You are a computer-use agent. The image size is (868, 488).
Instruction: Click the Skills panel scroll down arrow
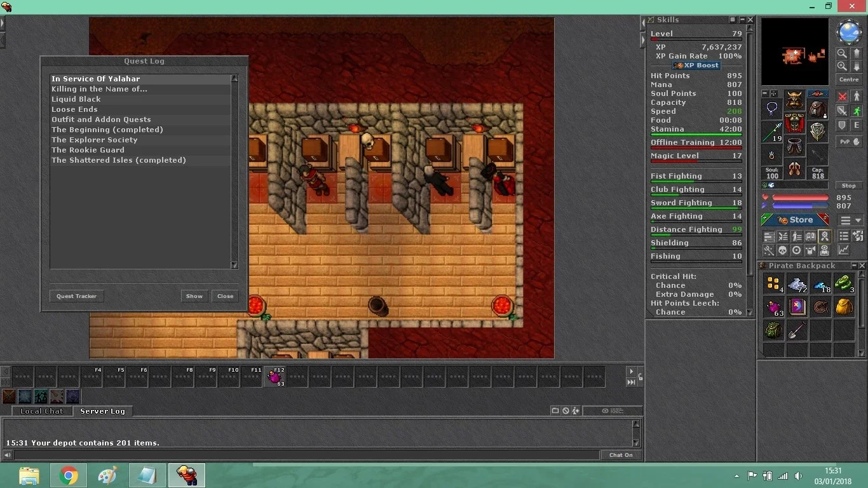tap(750, 312)
